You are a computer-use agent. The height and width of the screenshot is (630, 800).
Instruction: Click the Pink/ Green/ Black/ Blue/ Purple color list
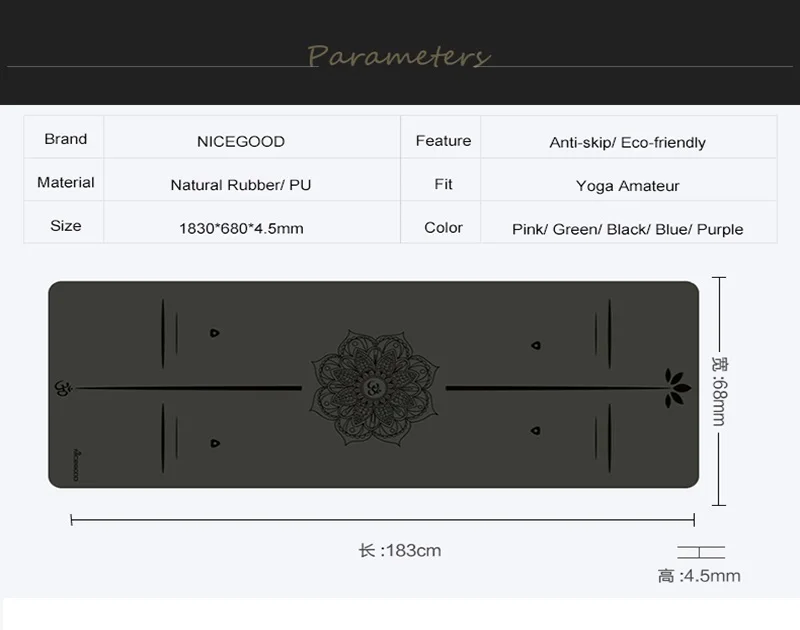(628, 229)
